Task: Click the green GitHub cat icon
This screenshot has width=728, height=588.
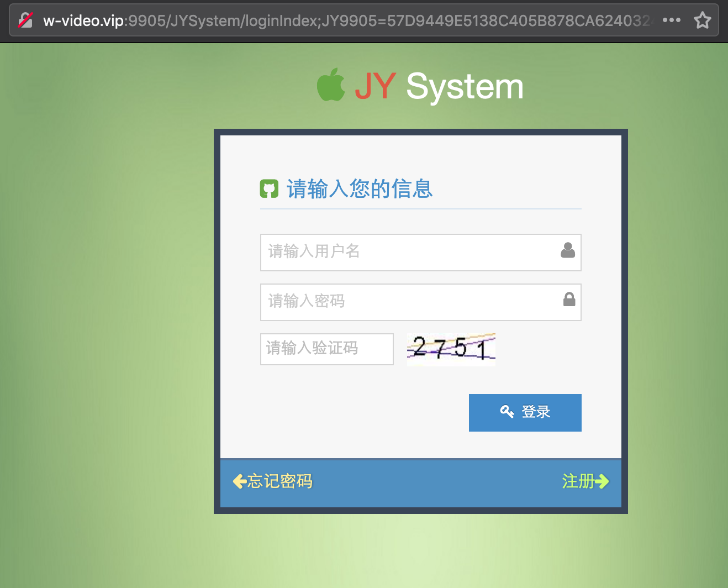Action: coord(269,189)
